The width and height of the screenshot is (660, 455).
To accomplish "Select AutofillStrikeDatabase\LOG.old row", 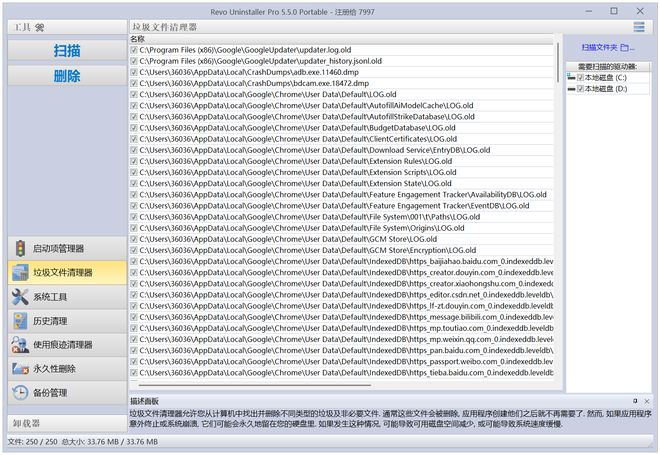I will pyautogui.click(x=341, y=117).
